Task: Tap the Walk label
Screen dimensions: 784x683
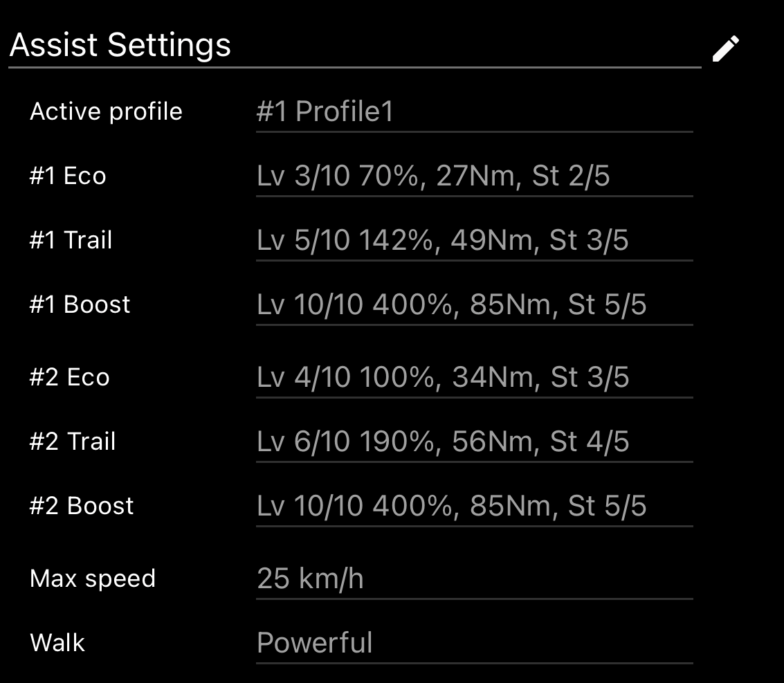Action: pyautogui.click(x=57, y=642)
